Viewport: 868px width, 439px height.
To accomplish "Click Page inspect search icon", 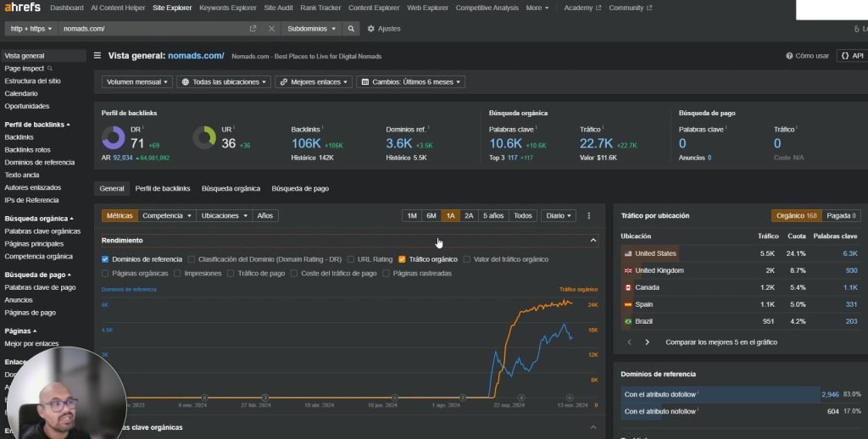I will (50, 68).
